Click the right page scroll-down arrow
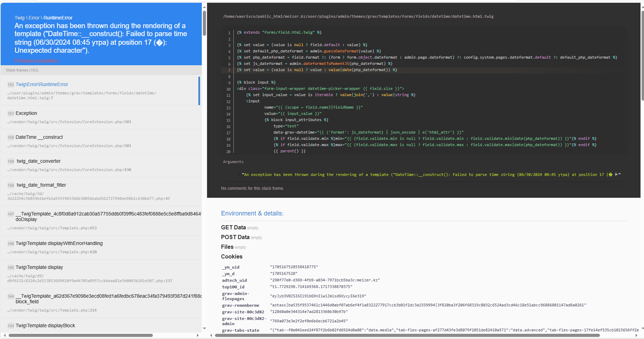Image resolution: width=644 pixels, height=339 pixels. 642,329
